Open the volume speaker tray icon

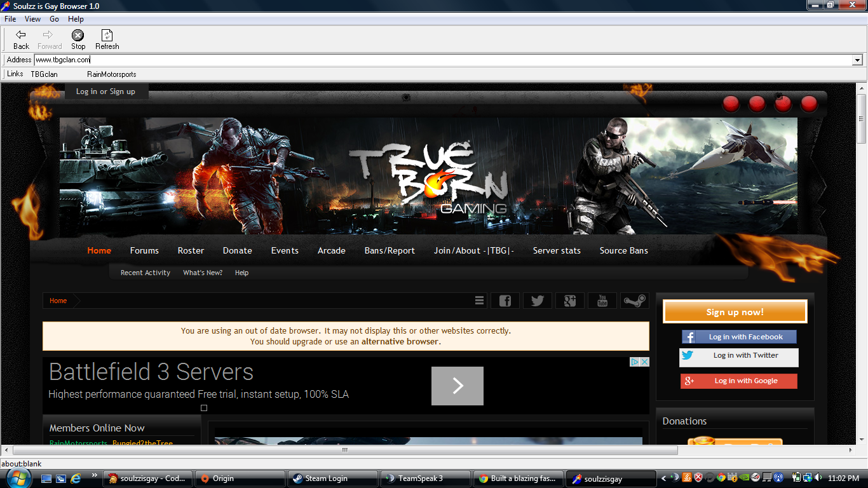pos(818,478)
